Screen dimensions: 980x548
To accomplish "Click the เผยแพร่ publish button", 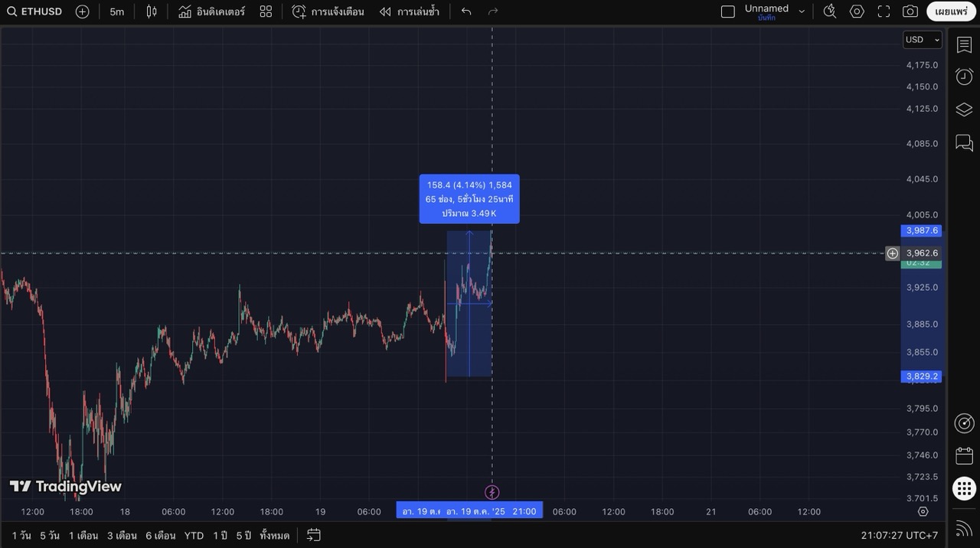I will tap(951, 11).
